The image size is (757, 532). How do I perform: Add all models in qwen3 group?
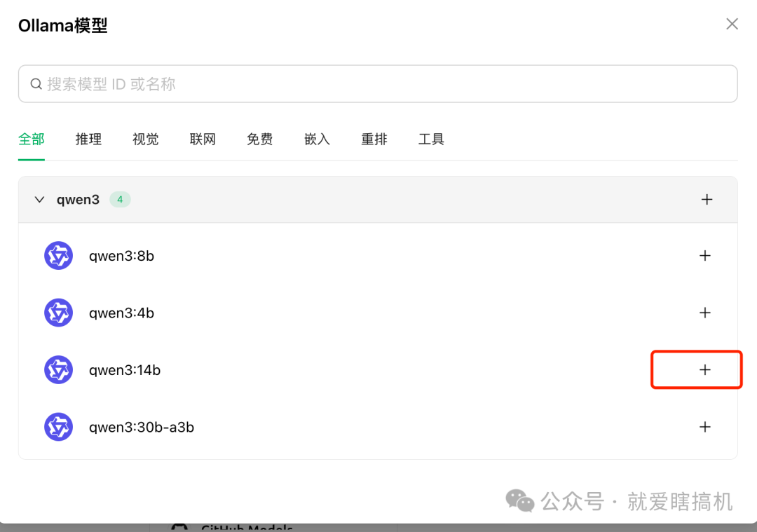coord(707,199)
